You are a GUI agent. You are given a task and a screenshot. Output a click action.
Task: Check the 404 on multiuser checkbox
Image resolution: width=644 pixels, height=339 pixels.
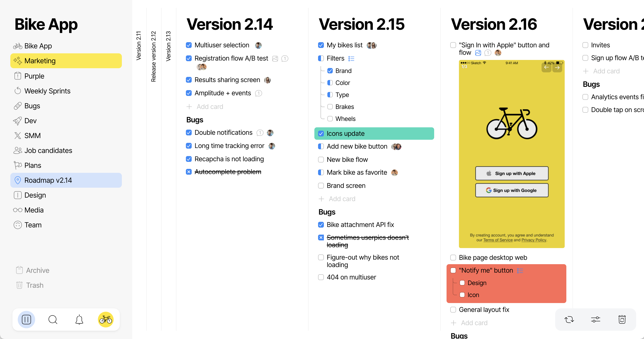click(x=321, y=277)
